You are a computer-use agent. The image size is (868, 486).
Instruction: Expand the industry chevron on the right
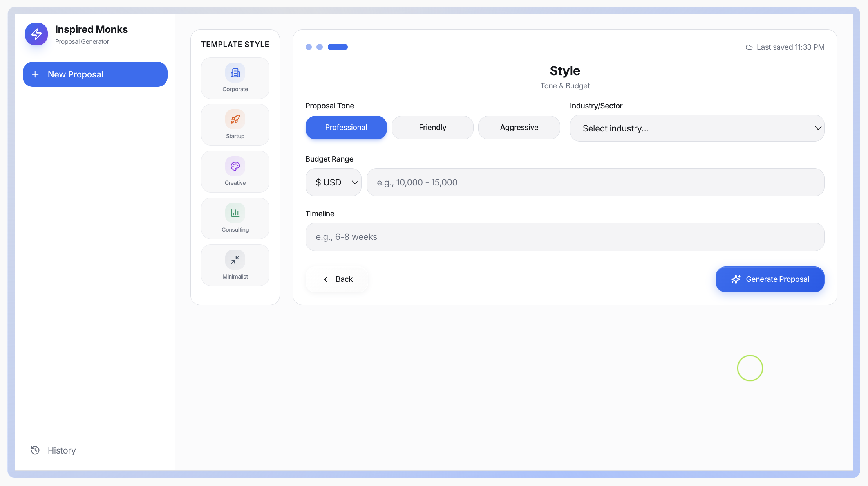pos(818,128)
